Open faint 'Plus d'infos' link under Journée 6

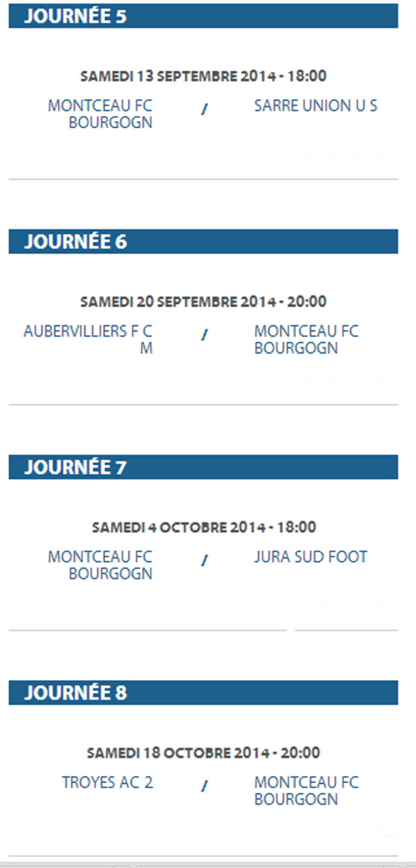coord(351,380)
